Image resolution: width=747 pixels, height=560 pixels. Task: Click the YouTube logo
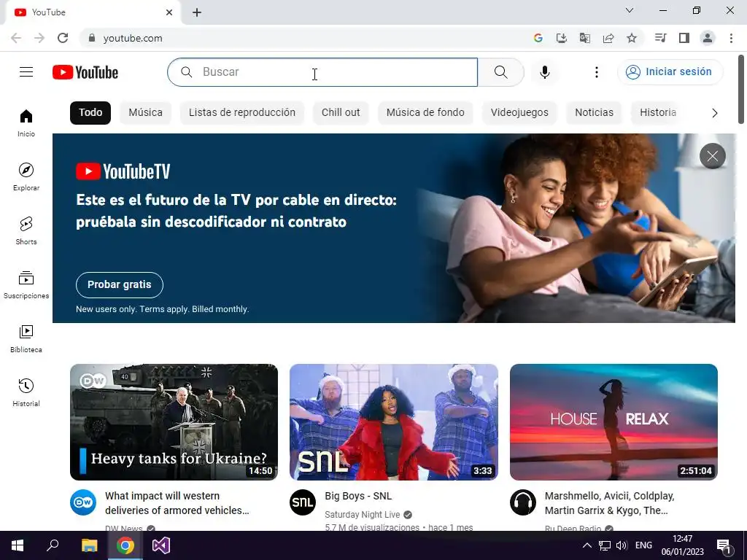point(85,72)
